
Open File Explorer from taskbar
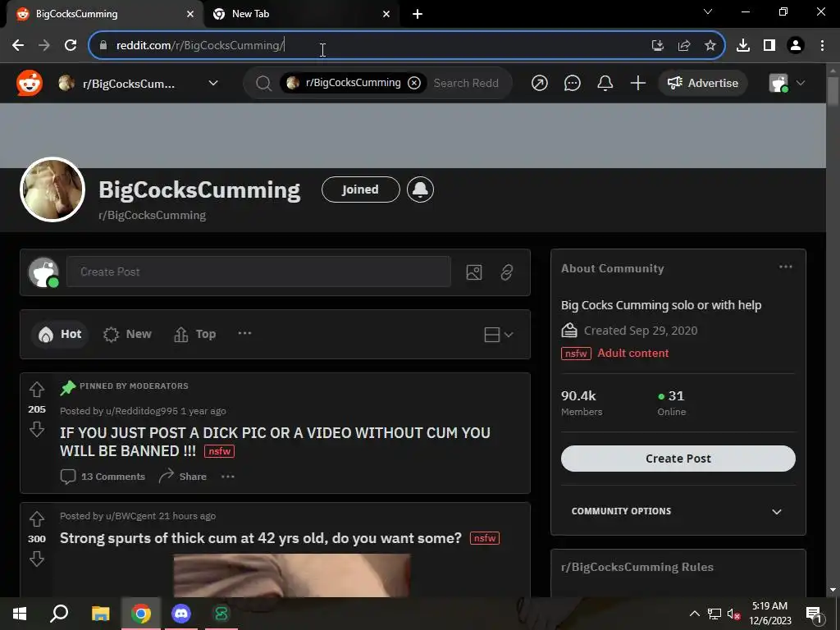click(100, 614)
